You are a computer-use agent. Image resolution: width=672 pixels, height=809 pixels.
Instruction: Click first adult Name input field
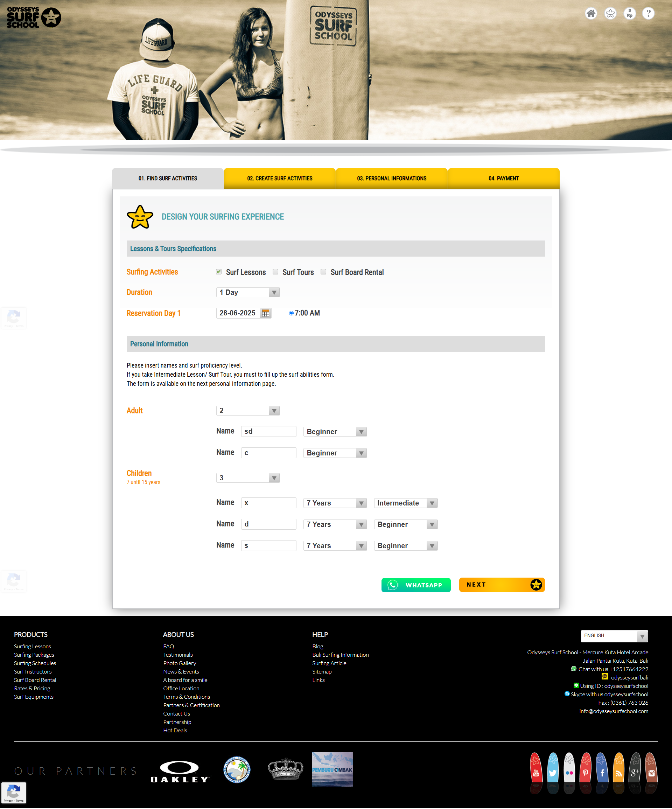coord(268,432)
